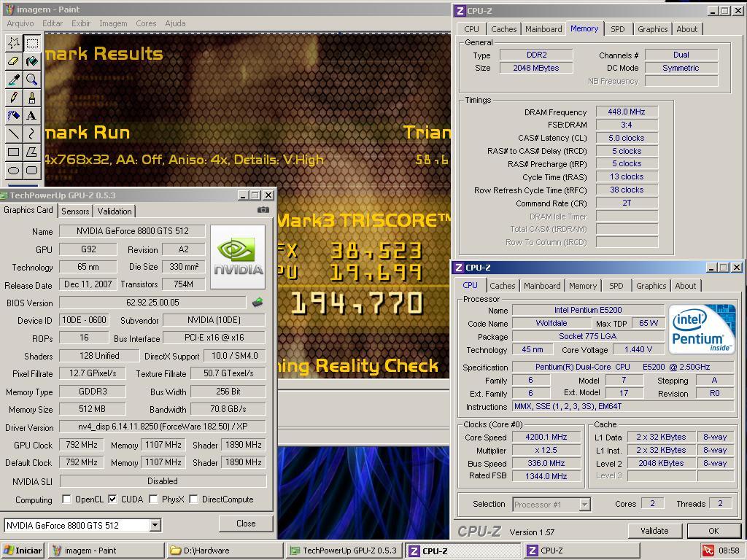Select the Rectangle shape tool in Paint
Viewport: 747px width, 560px height.
14,152
